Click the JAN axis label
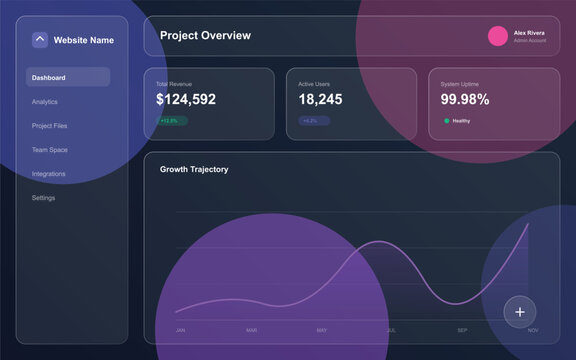This screenshot has height=360, width=576. pos(180,331)
